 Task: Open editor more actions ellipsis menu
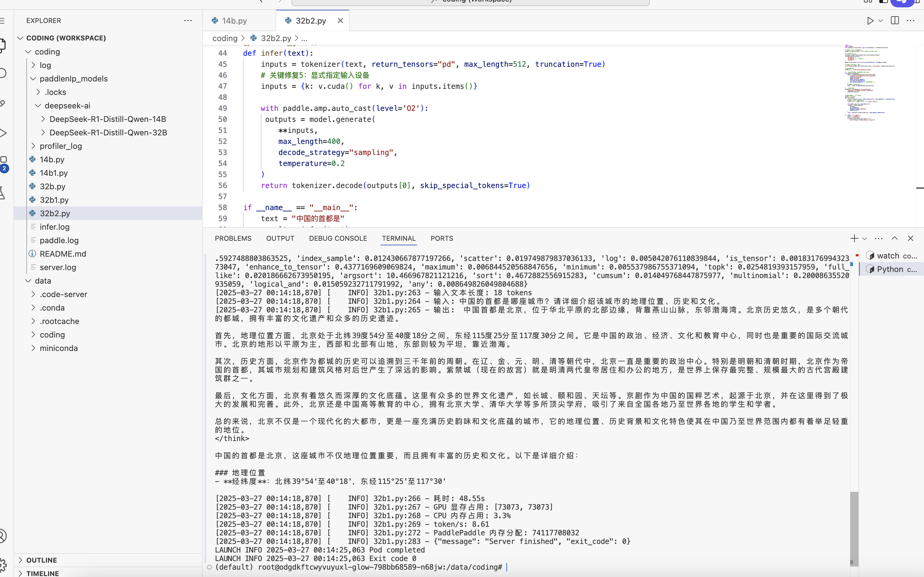point(911,21)
